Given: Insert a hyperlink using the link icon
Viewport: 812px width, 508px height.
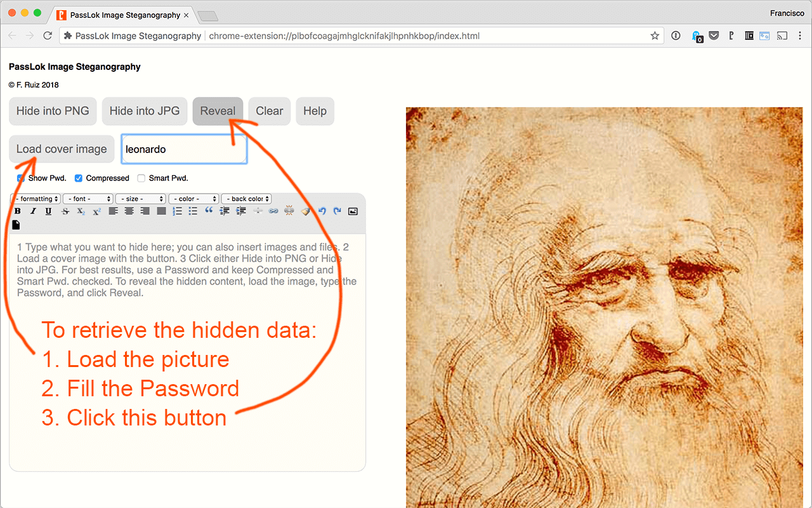Looking at the screenshot, I should pyautogui.click(x=273, y=211).
